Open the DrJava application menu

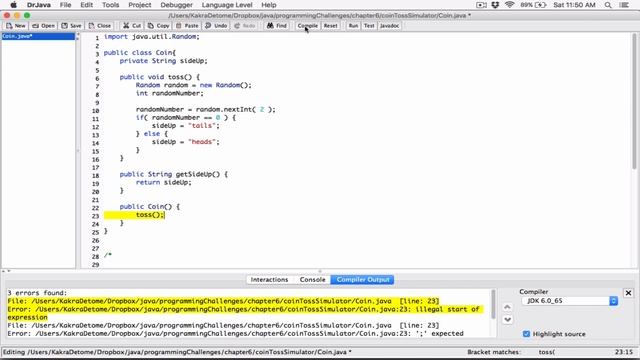click(39, 5)
